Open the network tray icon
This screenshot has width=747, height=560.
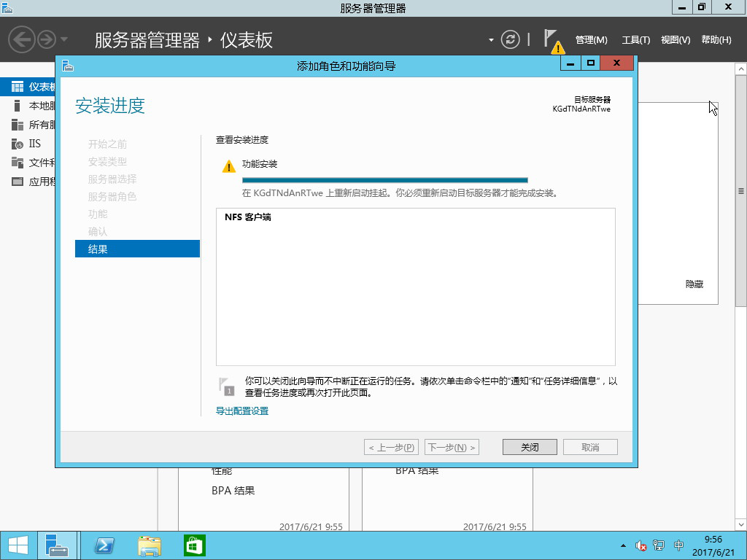tap(659, 545)
